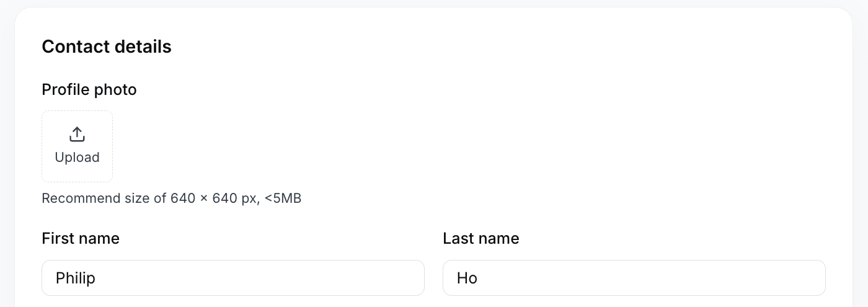Focus the First name input field
Image resolution: width=868 pixels, height=307 pixels.
(233, 278)
